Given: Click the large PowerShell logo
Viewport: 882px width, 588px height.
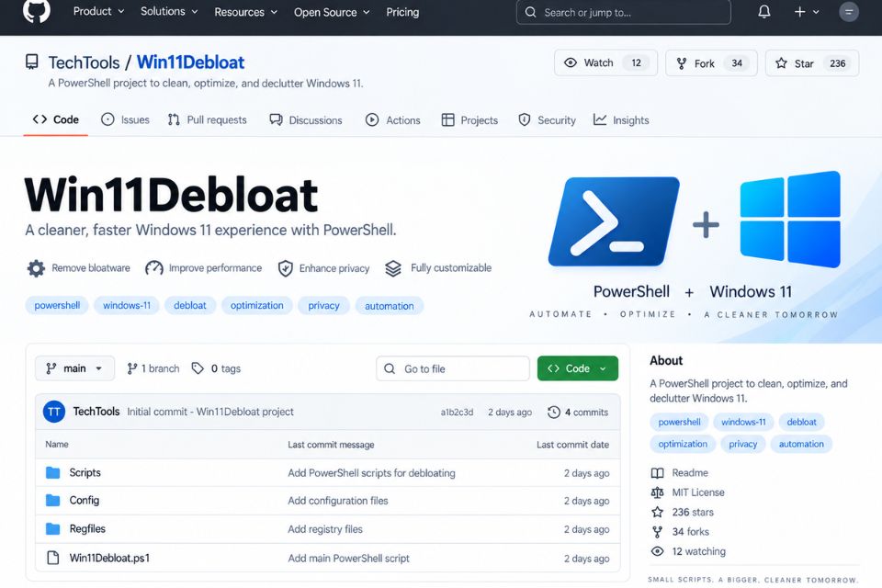Looking at the screenshot, I should point(614,221).
